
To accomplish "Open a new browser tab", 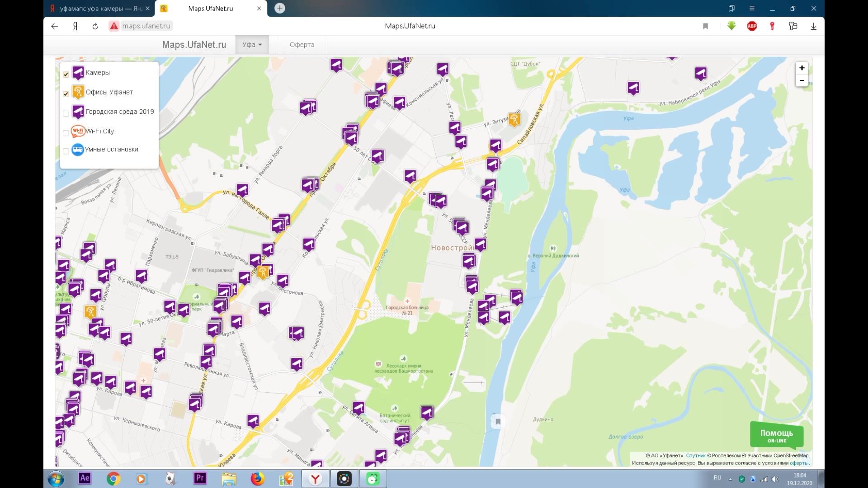I will 280,8.
